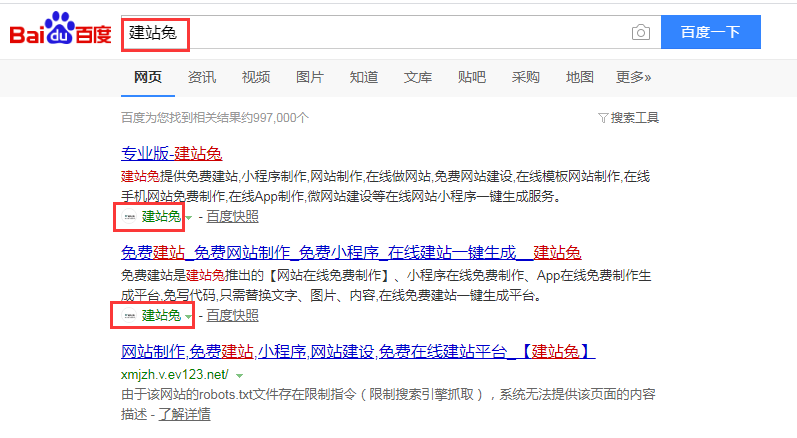This screenshot has height=438, width=797.
Task: Click the search input field containing 建站兔
Action: 391,33
